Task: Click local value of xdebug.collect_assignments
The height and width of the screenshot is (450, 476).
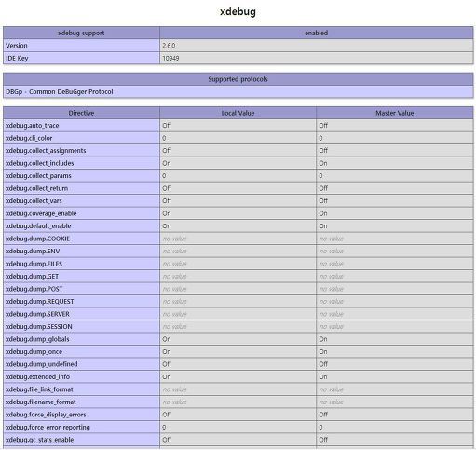Action: click(x=167, y=151)
